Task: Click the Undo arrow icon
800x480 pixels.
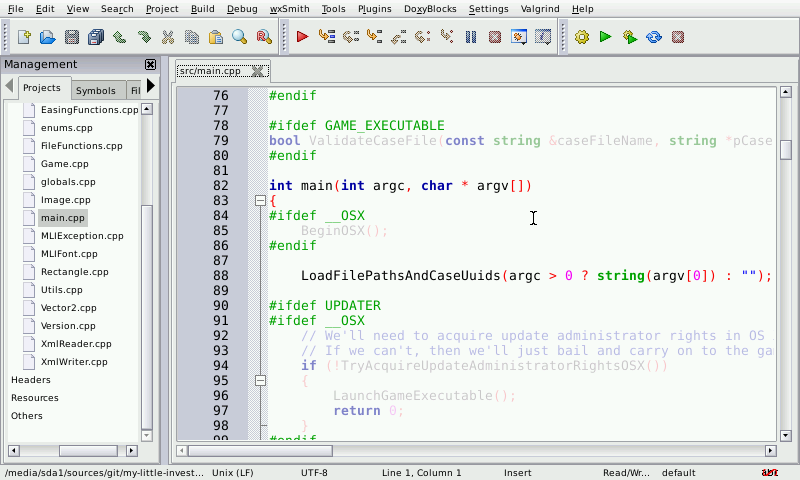Action: (119, 37)
